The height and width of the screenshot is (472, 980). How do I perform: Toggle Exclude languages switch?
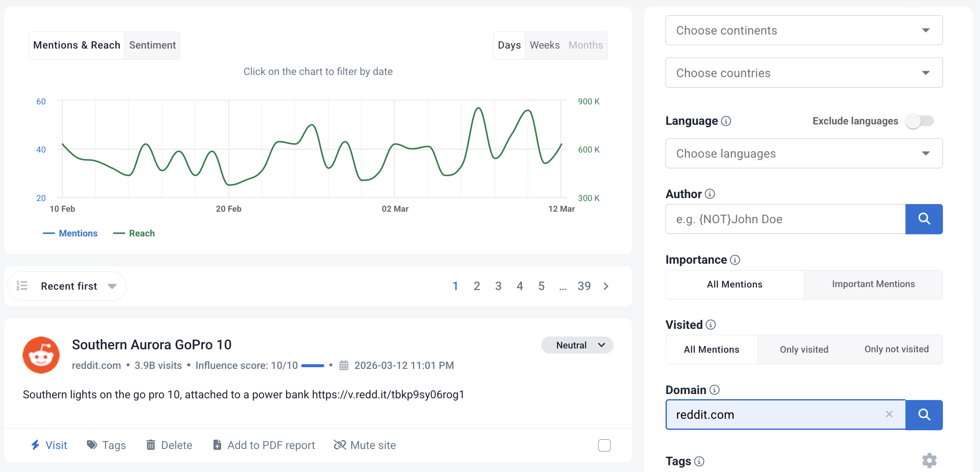(x=919, y=121)
